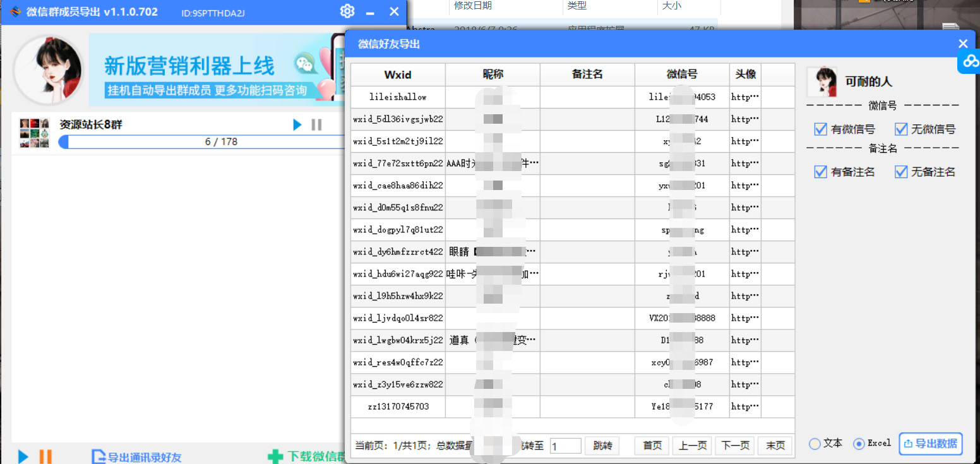980x464 pixels.
Task: Select the Excel export format
Action: 859,444
